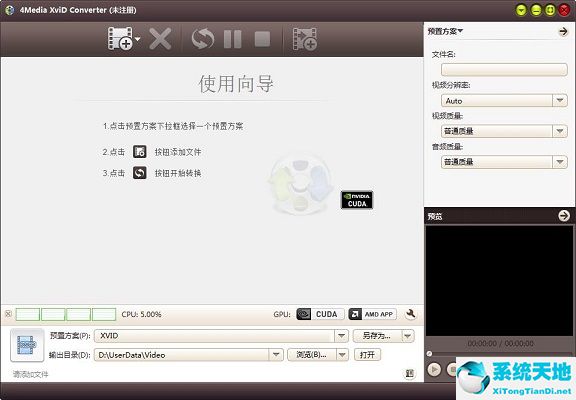Image resolution: width=576 pixels, height=400 pixels.
Task: Click the Stop toolbar icon
Action: click(262, 39)
